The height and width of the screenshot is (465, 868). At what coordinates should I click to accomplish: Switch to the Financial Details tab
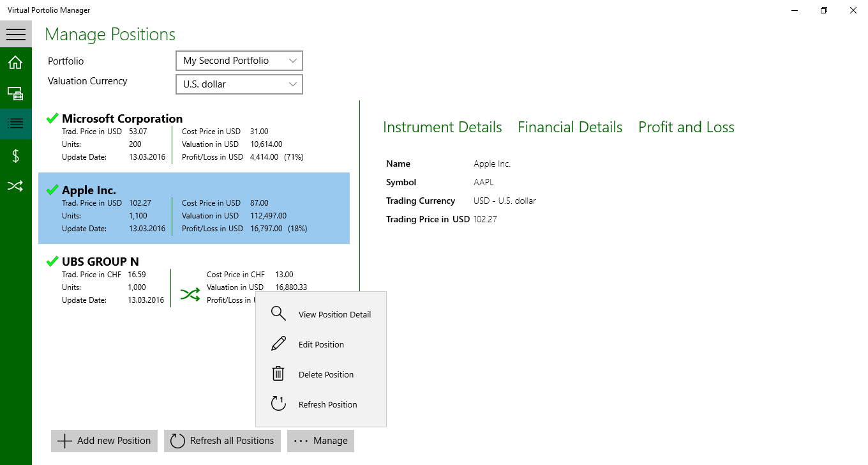tap(570, 127)
